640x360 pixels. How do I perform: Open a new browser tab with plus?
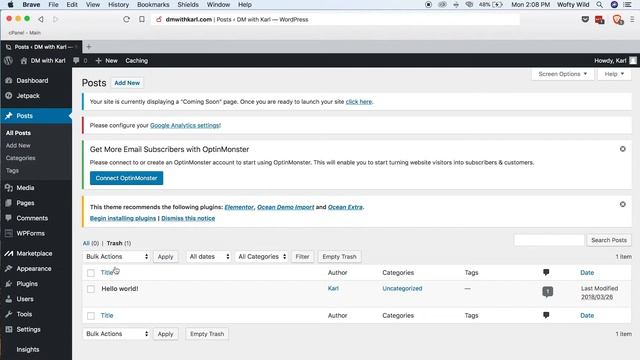click(89, 47)
